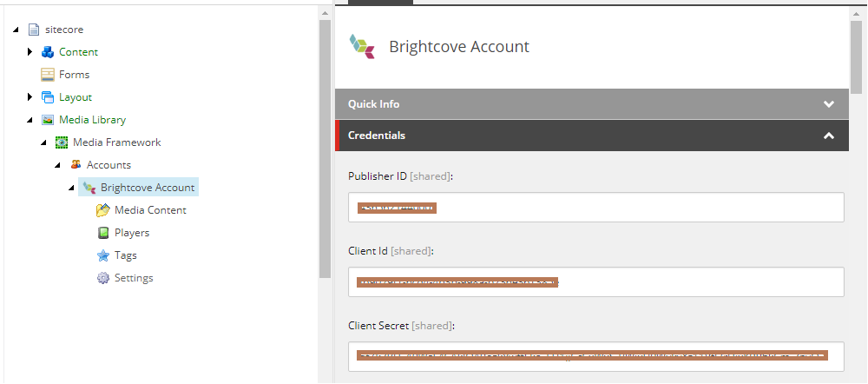Open the Content item label
868x384 pixels.
click(x=79, y=52)
